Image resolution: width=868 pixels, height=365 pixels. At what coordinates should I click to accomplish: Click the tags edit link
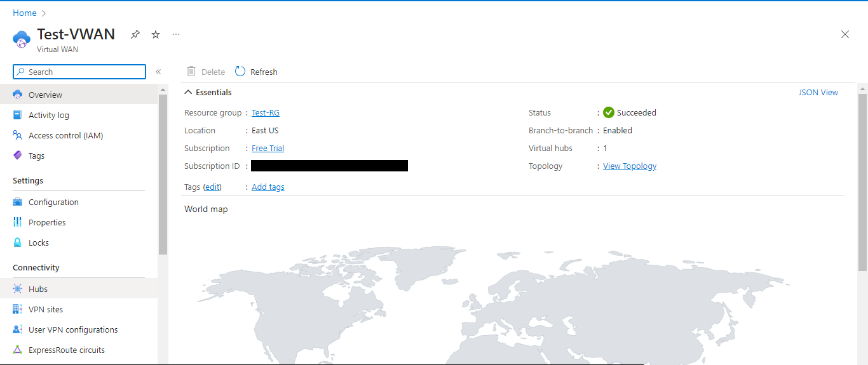coord(212,187)
